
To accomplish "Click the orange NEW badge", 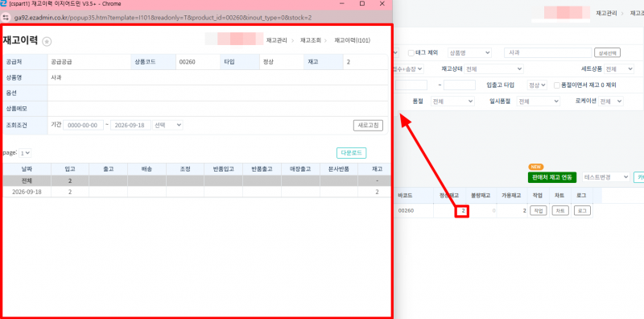I will (535, 167).
